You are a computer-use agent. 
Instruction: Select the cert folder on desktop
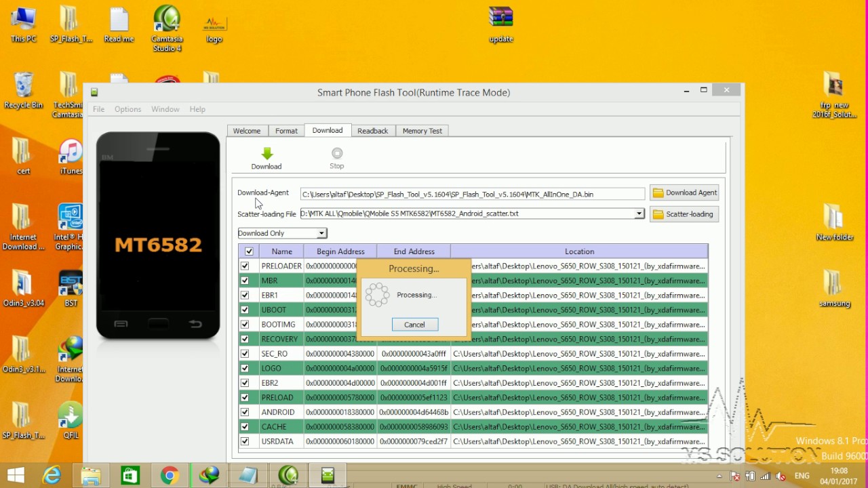click(24, 157)
